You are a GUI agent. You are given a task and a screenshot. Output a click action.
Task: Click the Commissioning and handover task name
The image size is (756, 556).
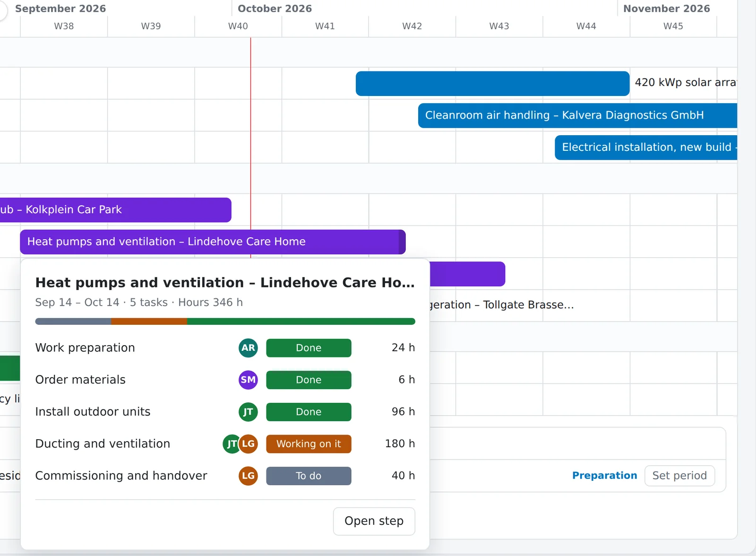(121, 476)
